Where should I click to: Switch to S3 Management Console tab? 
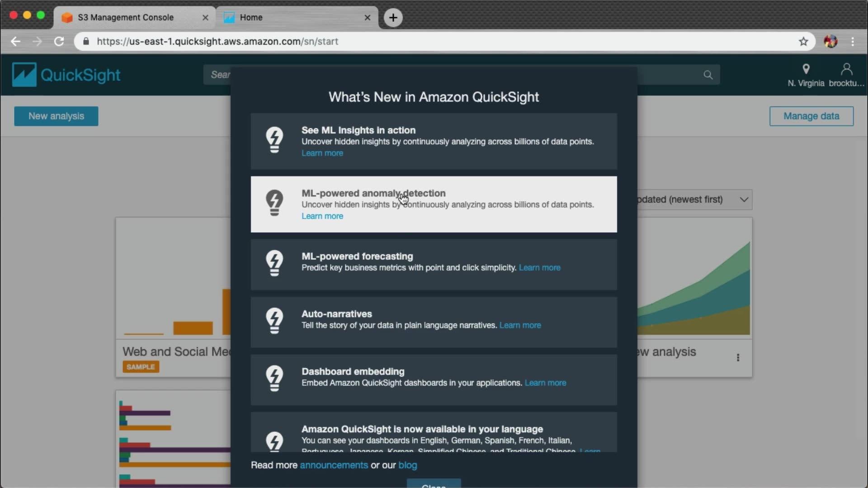(x=126, y=18)
